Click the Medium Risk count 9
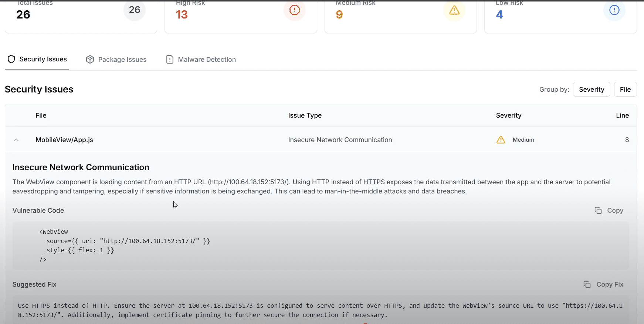The width and height of the screenshot is (644, 324). pyautogui.click(x=339, y=14)
